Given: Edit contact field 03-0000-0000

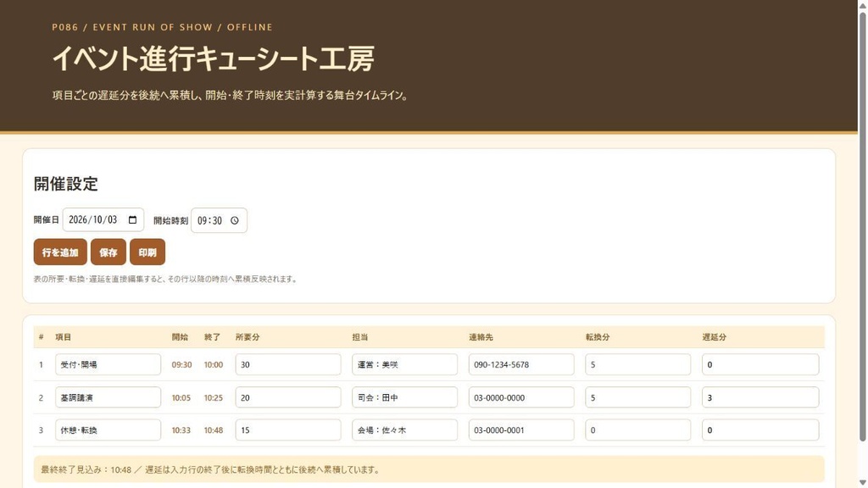Looking at the screenshot, I should (x=521, y=397).
